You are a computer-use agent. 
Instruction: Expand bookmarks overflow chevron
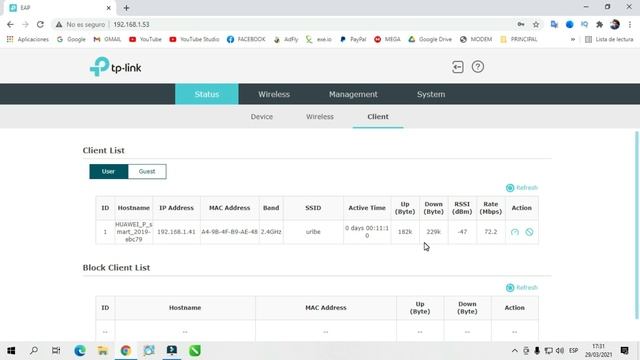[573, 40]
